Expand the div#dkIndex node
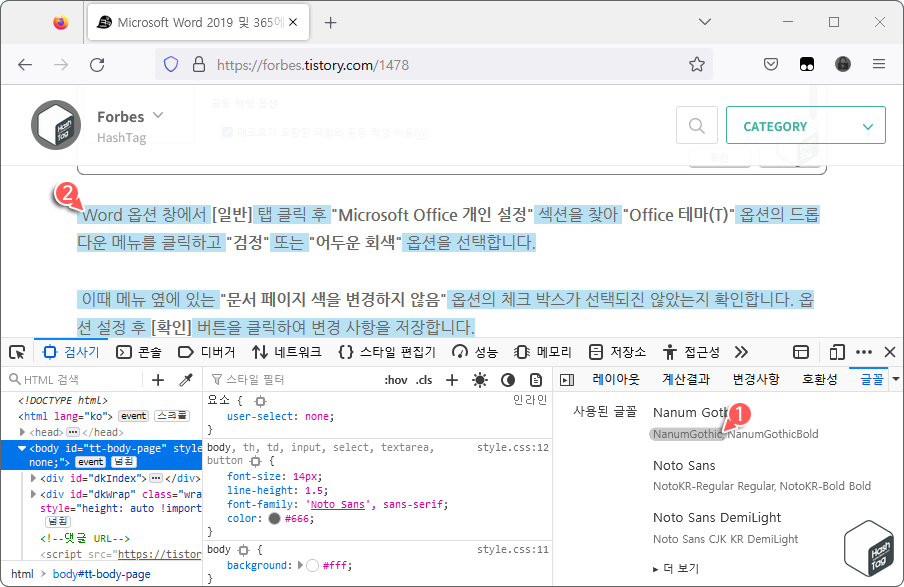 (x=33, y=478)
